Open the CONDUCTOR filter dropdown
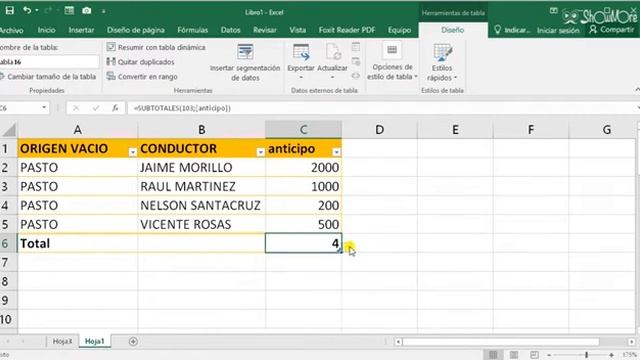The height and width of the screenshot is (360, 640). pyautogui.click(x=260, y=152)
